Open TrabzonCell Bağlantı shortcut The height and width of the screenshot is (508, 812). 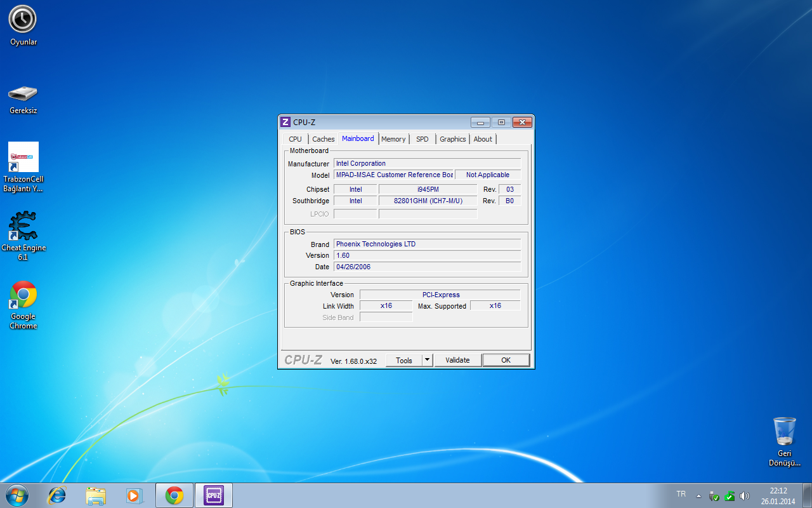click(23, 167)
